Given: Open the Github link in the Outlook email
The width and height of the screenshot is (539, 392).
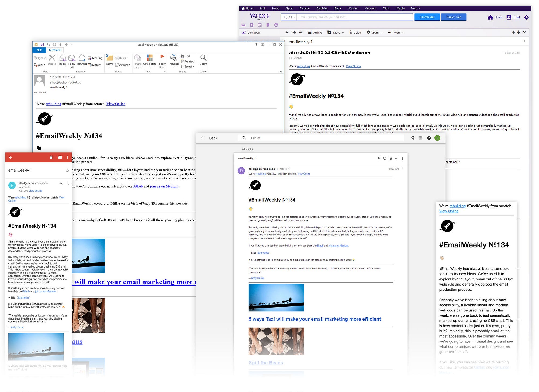Looking at the screenshot, I should pyautogui.click(x=138, y=186).
